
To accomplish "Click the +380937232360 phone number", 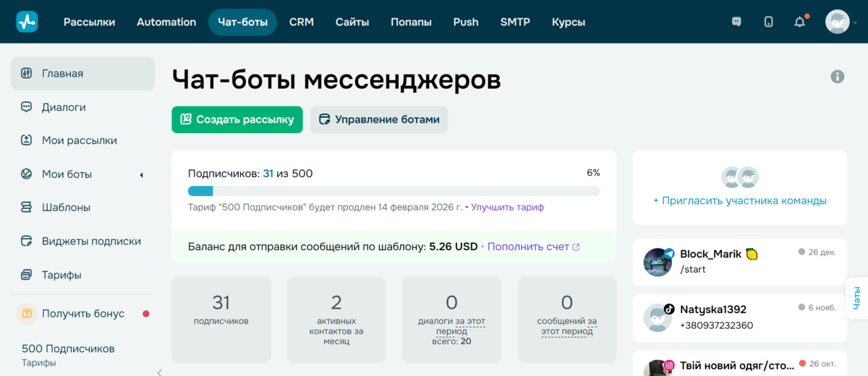I will (x=717, y=325).
